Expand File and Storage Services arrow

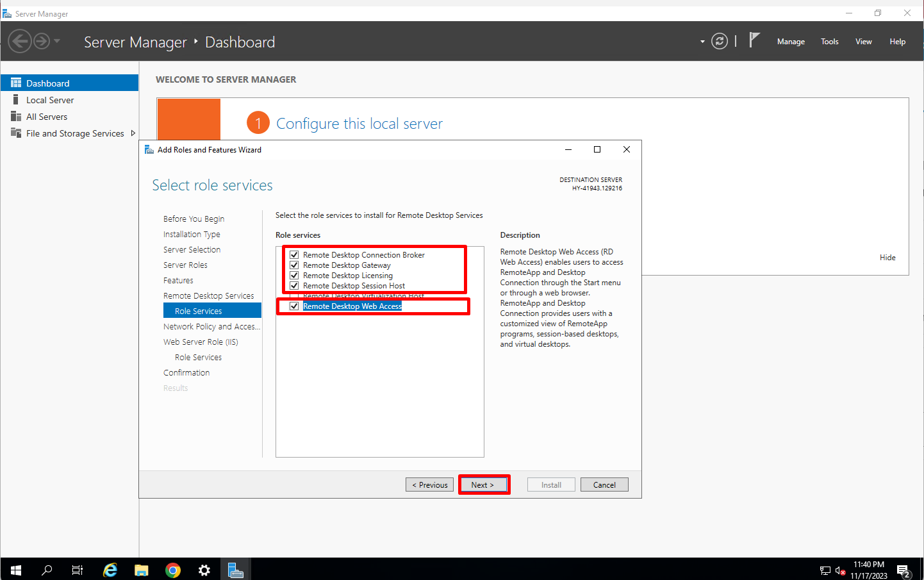pyautogui.click(x=133, y=133)
